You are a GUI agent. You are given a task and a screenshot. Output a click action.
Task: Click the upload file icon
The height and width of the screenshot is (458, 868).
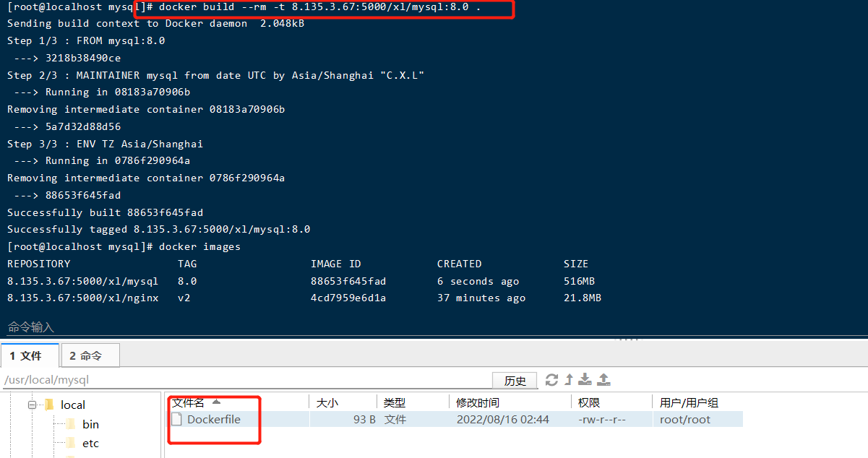[x=603, y=380]
